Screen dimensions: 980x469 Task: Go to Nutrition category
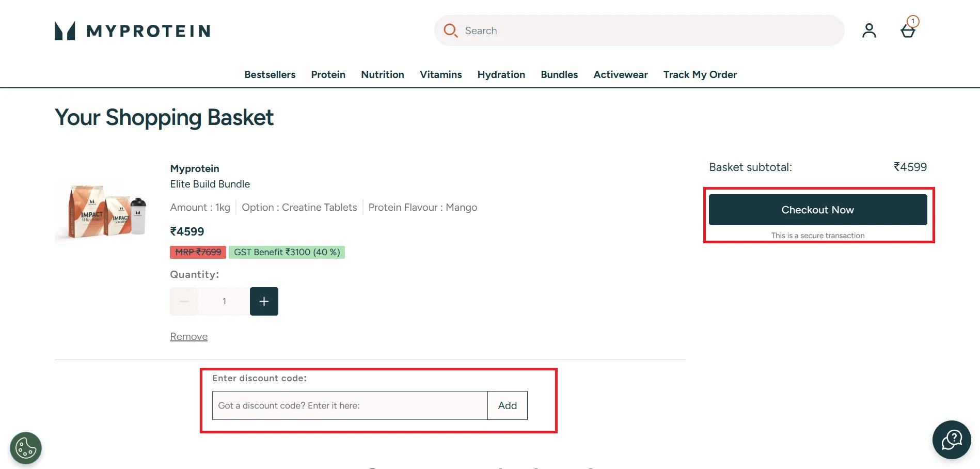click(x=382, y=74)
